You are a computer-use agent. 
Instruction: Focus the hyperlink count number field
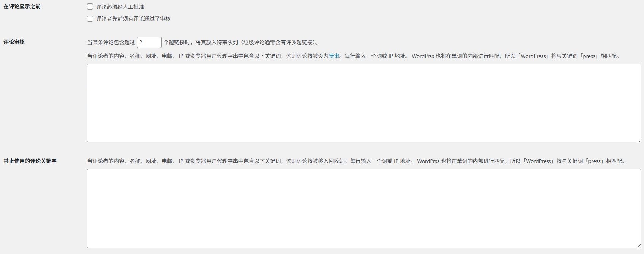[149, 42]
